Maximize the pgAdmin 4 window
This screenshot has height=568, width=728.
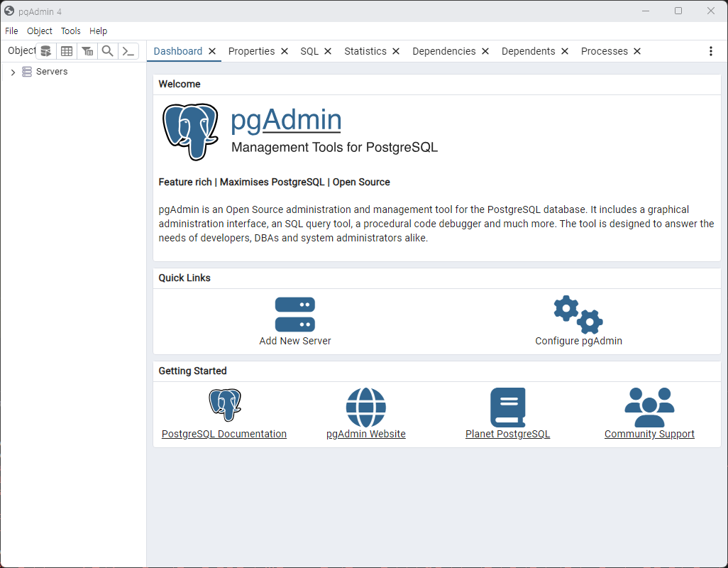coord(678,11)
